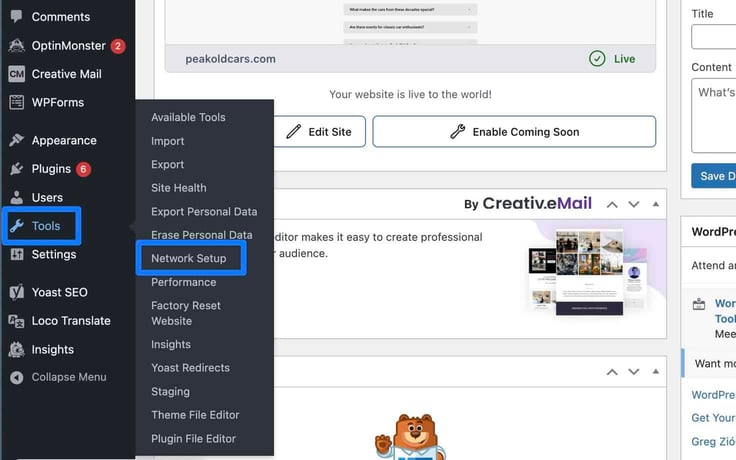This screenshot has width=736, height=460.
Task: Open Staging submenu item
Action: coord(170,391)
